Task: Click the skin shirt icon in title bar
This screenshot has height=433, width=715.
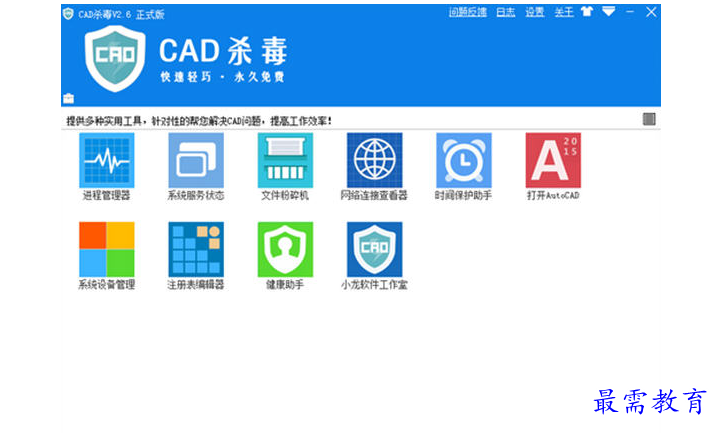Action: click(x=587, y=12)
